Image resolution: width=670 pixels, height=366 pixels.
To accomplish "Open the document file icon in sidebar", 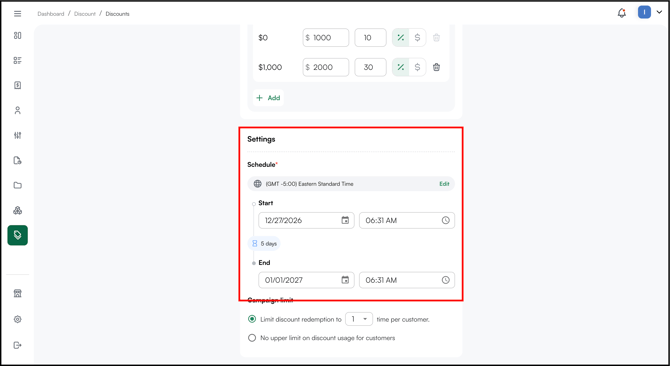I will (18, 161).
